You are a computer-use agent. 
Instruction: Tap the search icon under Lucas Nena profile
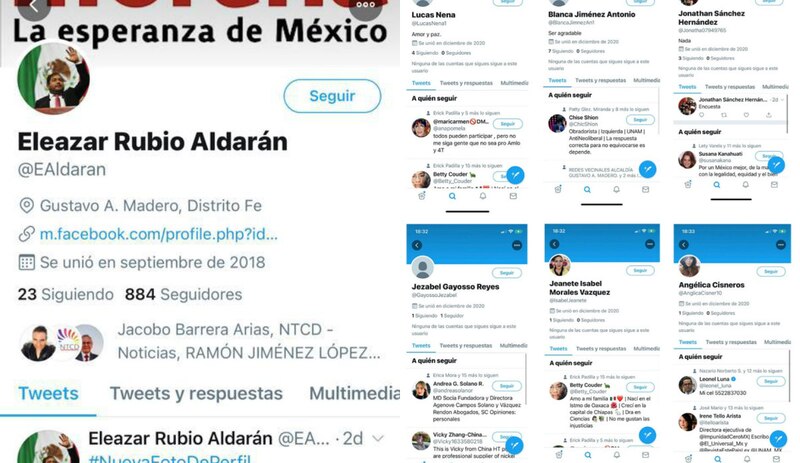452,196
